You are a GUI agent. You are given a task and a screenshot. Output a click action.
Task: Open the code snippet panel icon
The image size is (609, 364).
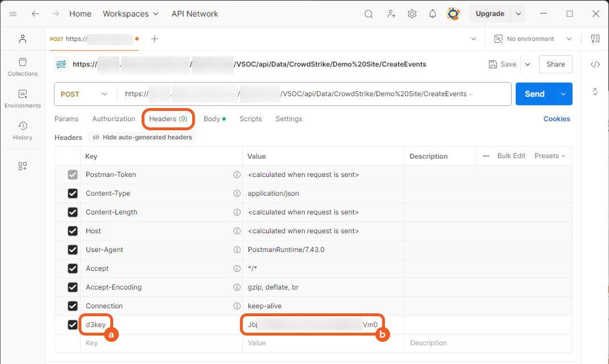click(x=595, y=64)
